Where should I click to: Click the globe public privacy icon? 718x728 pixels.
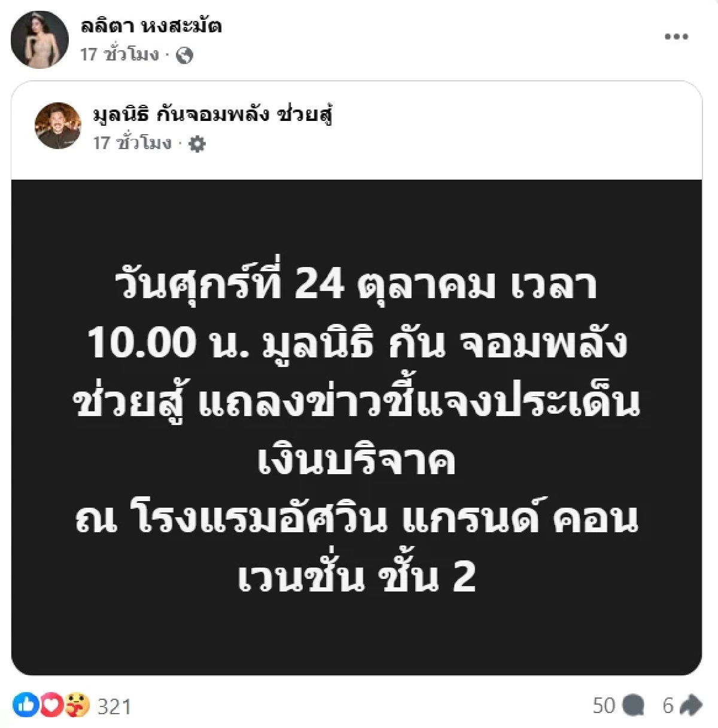click(x=185, y=56)
